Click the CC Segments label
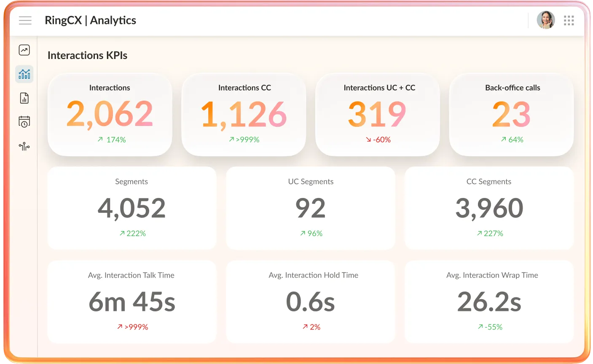This screenshot has width=593, height=364. pyautogui.click(x=489, y=182)
